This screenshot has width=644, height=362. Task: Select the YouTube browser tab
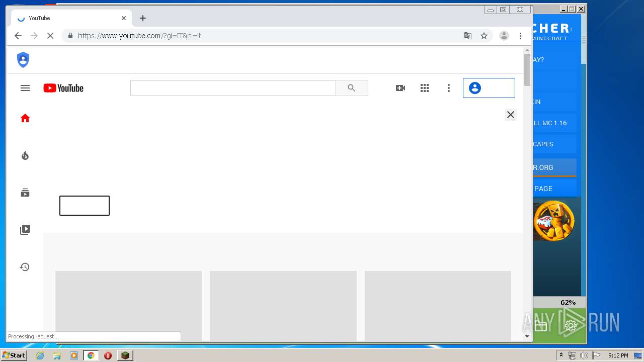71,18
